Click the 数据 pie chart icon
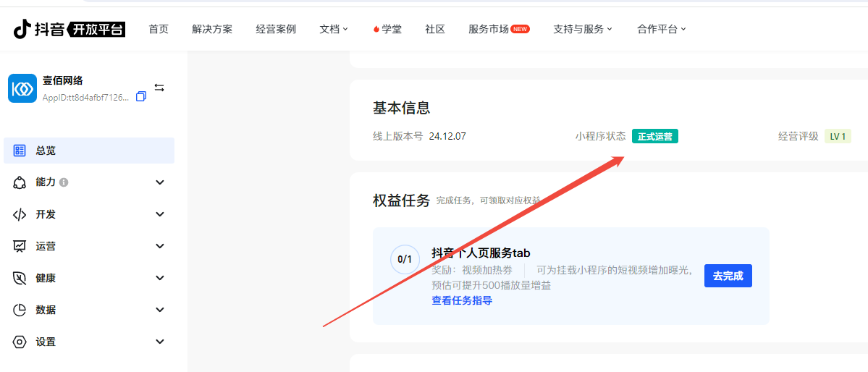The width and height of the screenshot is (868, 372). [20, 310]
